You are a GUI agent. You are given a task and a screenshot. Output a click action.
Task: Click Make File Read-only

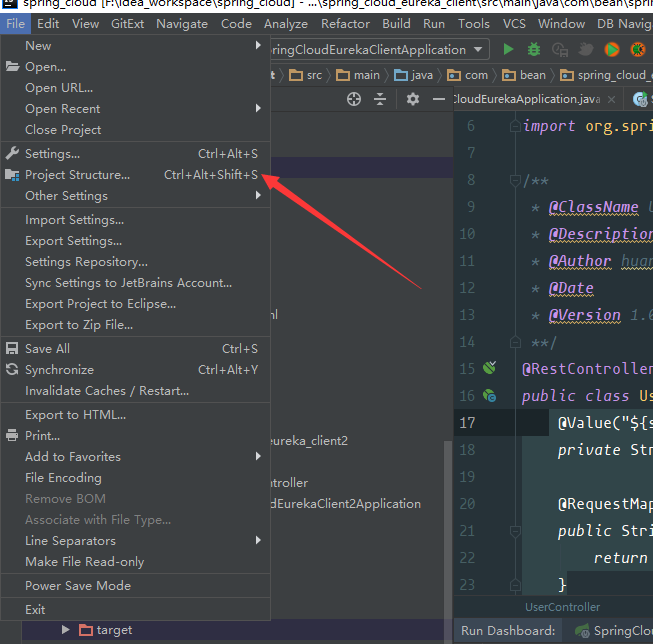pos(136,562)
